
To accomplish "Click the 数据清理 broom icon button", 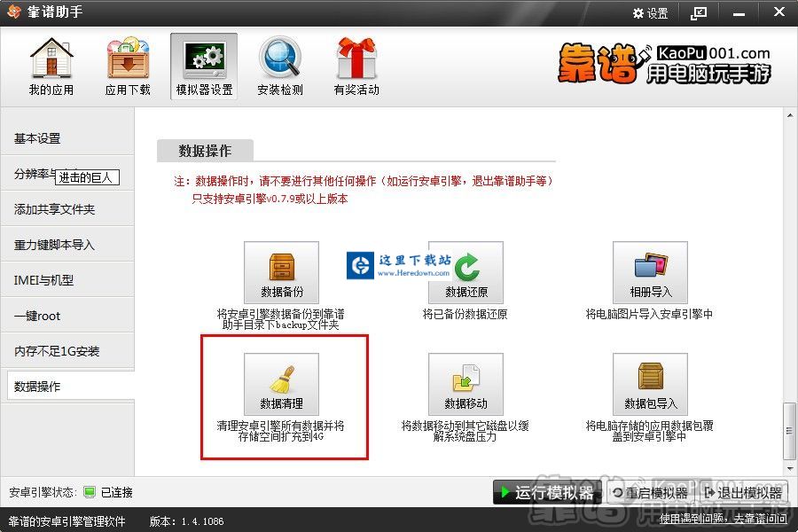I will [281, 384].
